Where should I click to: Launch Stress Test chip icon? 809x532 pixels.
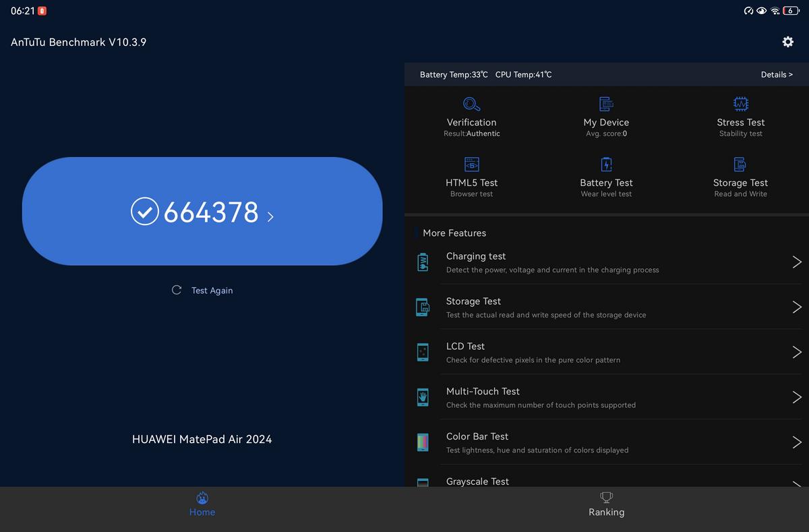740,104
